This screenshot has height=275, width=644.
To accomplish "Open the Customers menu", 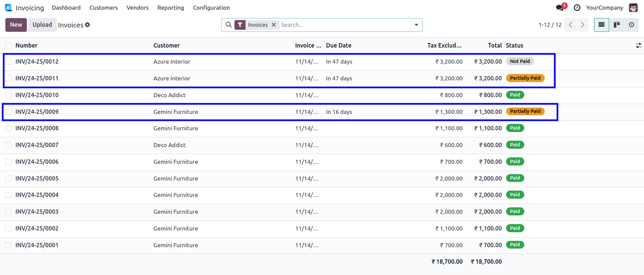I will (x=103, y=8).
